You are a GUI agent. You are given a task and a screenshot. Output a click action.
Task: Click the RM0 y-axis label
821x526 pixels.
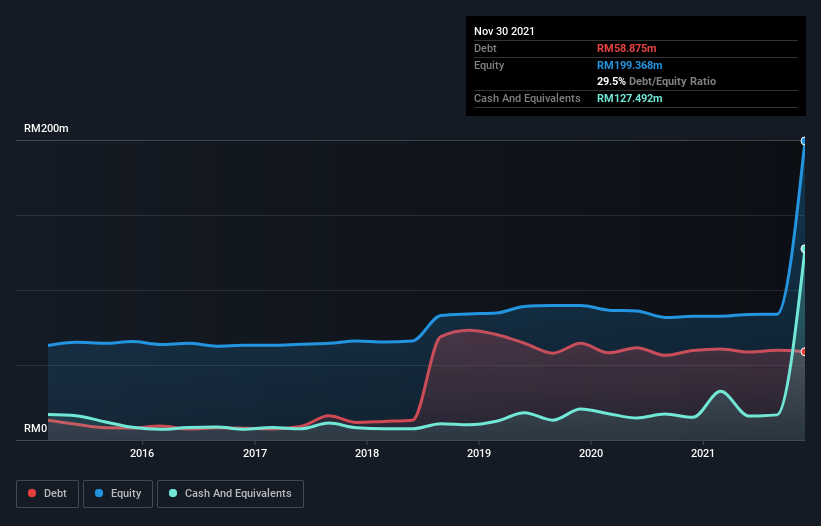point(36,428)
